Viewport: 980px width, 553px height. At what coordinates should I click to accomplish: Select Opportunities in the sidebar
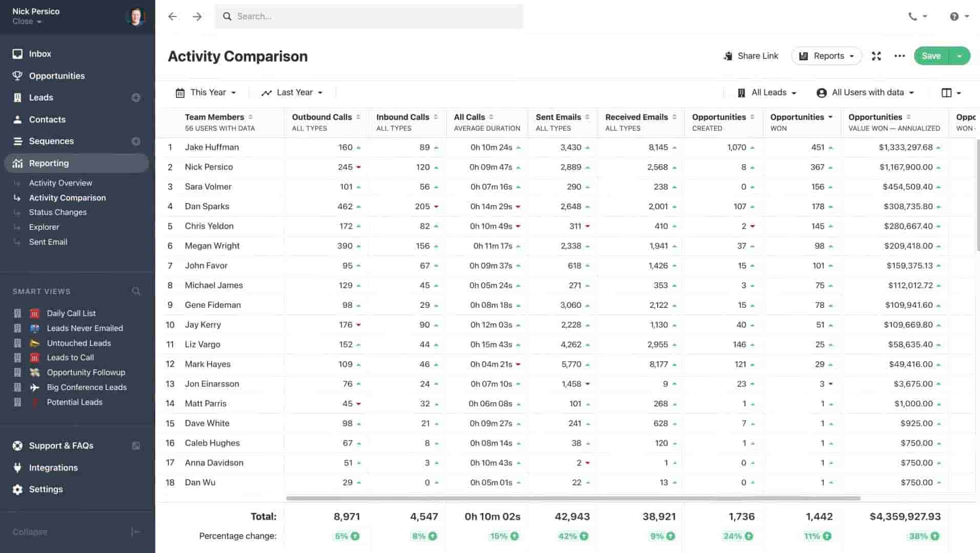[56, 76]
